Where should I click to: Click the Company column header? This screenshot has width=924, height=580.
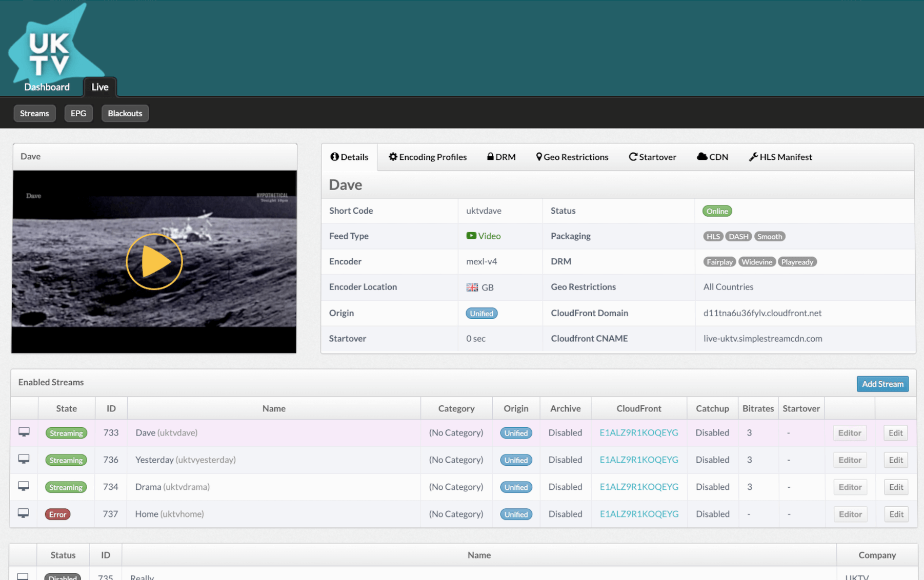coord(877,555)
